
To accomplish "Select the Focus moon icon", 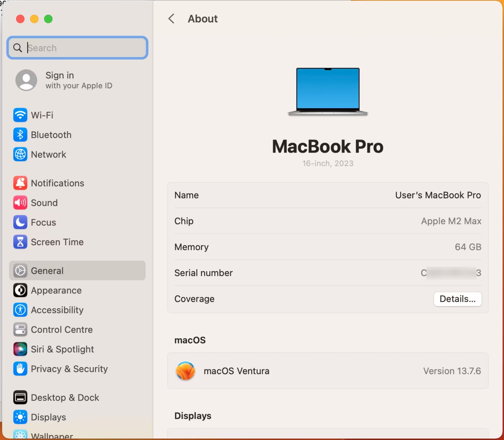I will pos(20,222).
